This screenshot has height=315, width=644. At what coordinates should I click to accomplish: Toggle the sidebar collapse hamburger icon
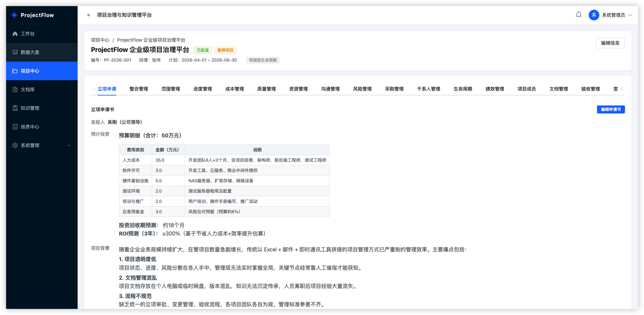point(89,15)
